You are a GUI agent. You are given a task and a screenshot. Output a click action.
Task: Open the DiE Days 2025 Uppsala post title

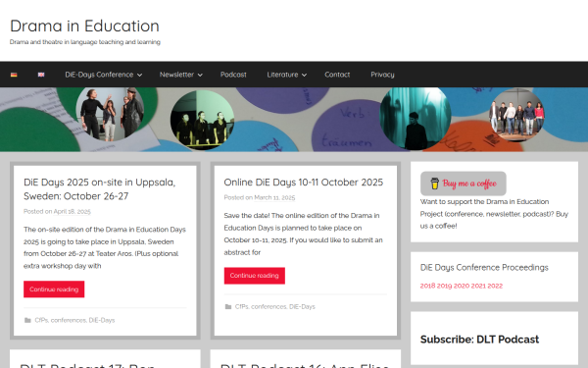click(99, 188)
